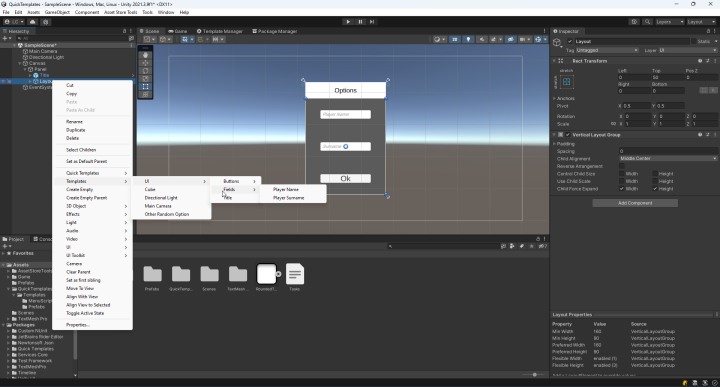Click the Add Component button
Screen dimensions: 720x387
tap(635, 203)
